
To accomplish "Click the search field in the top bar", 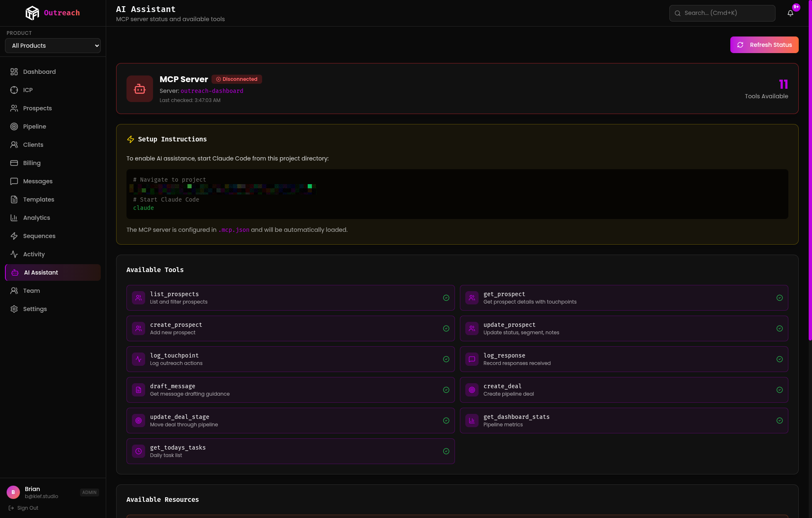I will click(x=722, y=13).
